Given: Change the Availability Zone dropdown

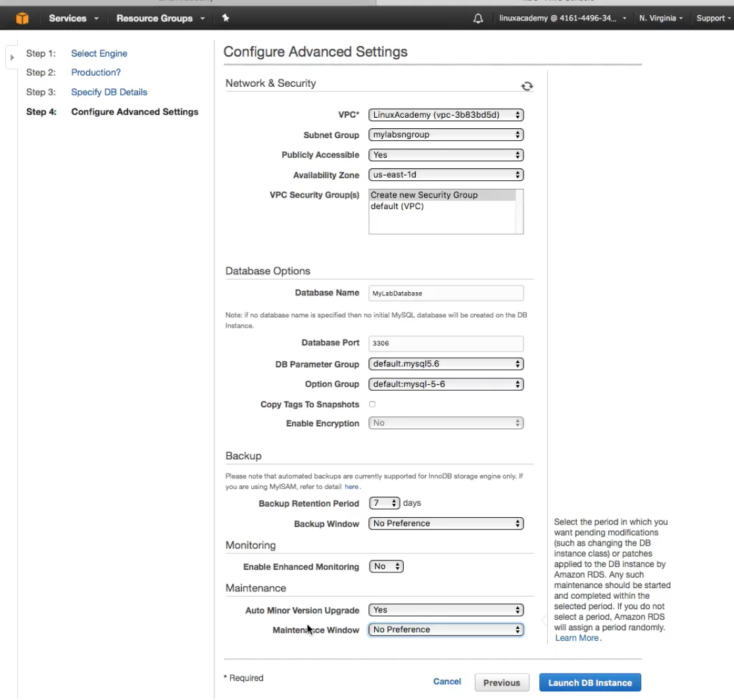Looking at the screenshot, I should click(446, 176).
